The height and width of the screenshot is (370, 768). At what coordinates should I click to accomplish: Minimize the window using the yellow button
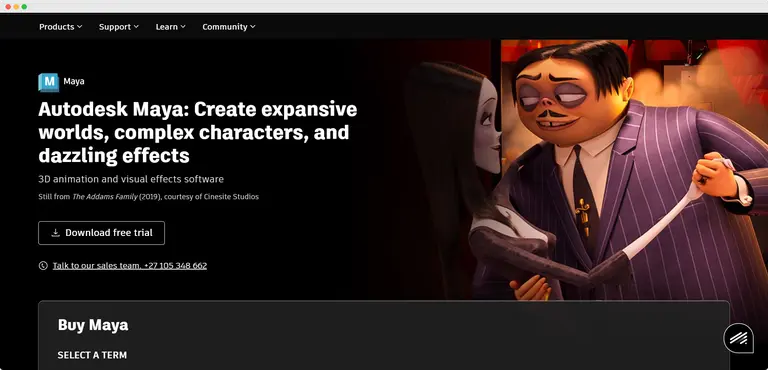click(x=16, y=7)
